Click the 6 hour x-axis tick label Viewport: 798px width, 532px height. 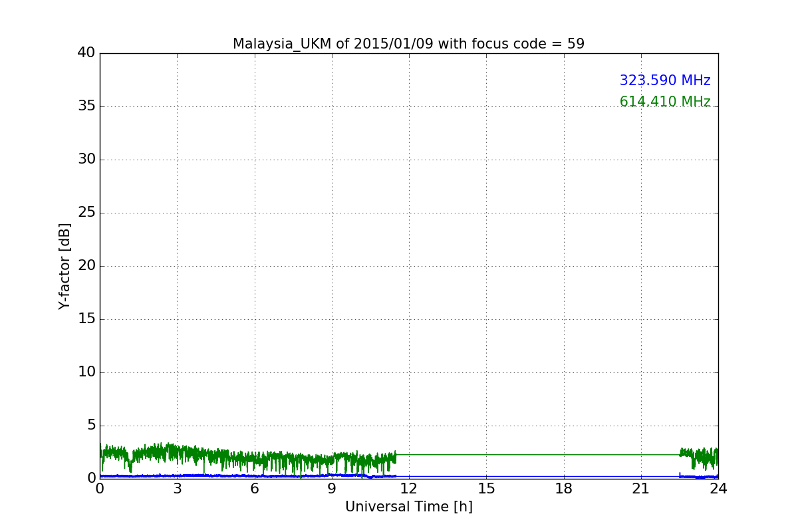(254, 489)
